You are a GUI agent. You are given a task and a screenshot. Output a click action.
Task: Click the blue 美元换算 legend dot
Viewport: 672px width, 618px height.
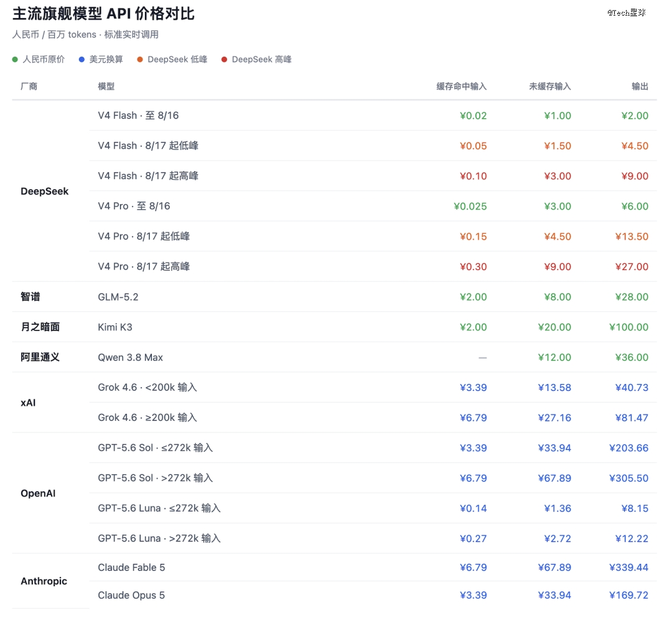[82, 60]
